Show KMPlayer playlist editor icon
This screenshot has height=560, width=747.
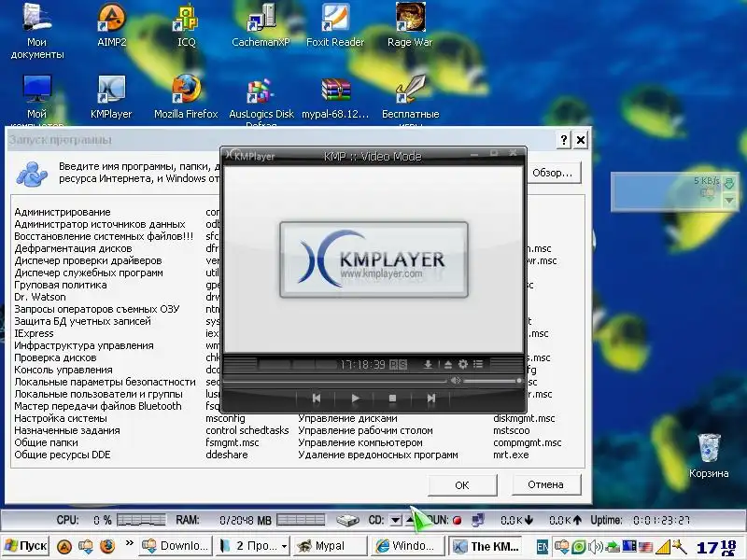click(x=478, y=364)
